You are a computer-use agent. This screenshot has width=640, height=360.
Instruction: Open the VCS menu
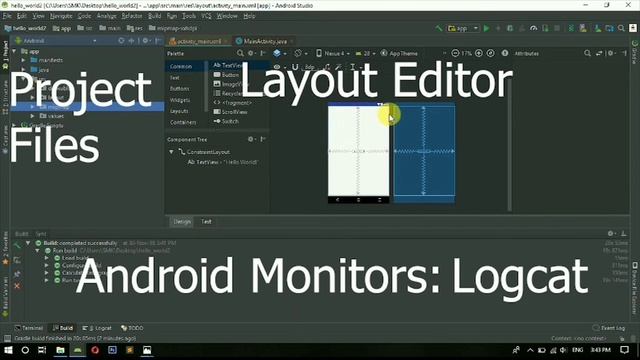[x=207, y=16]
